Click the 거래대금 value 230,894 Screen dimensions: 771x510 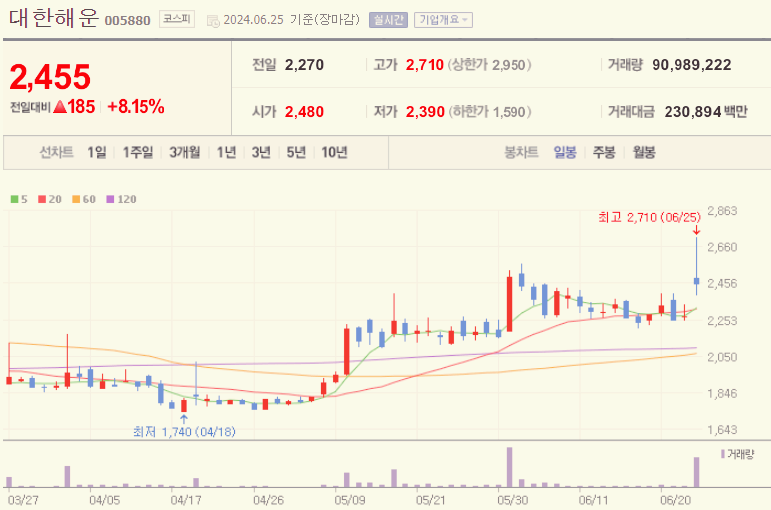693,112
